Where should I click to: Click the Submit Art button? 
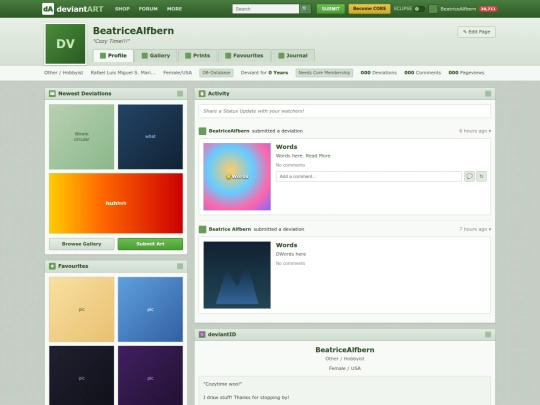150,244
